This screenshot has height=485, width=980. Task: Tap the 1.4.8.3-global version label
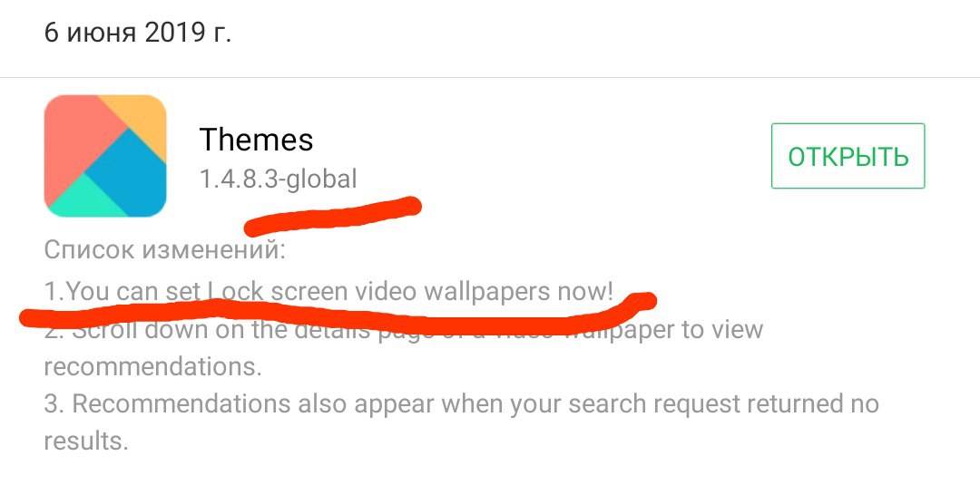pos(279,179)
